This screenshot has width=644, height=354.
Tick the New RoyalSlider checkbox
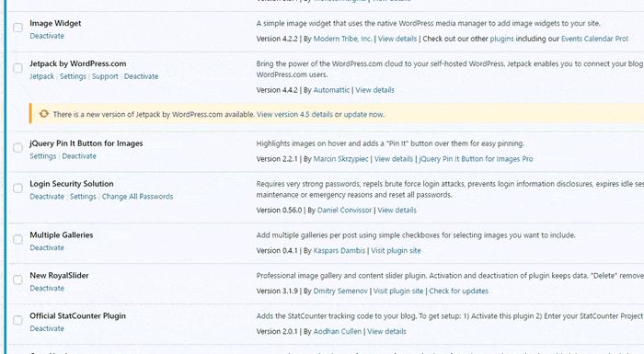tap(17, 280)
